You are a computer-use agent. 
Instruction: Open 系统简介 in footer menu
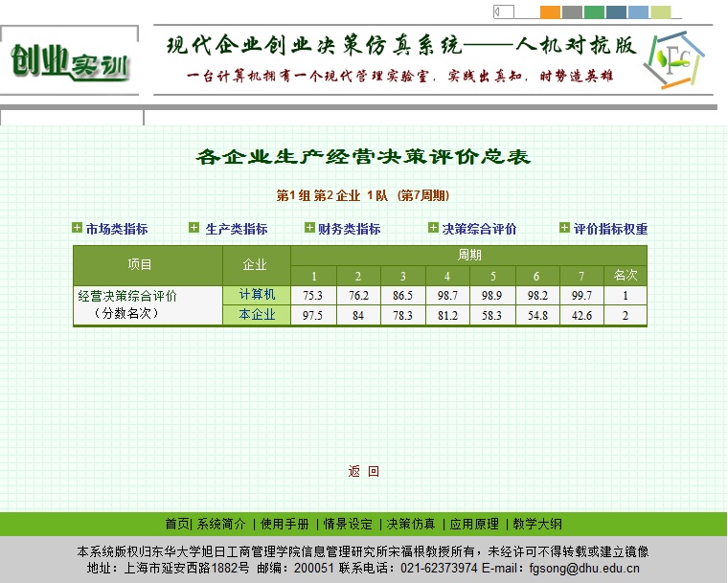221,524
